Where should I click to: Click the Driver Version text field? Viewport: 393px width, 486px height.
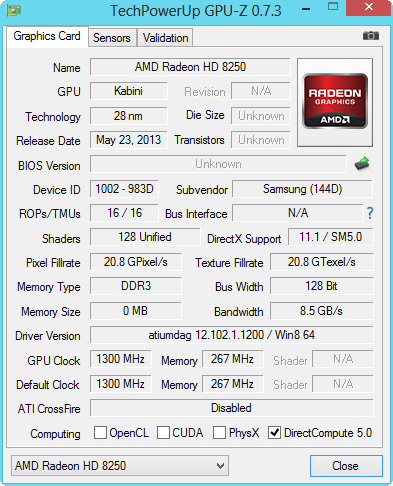pyautogui.click(x=232, y=335)
